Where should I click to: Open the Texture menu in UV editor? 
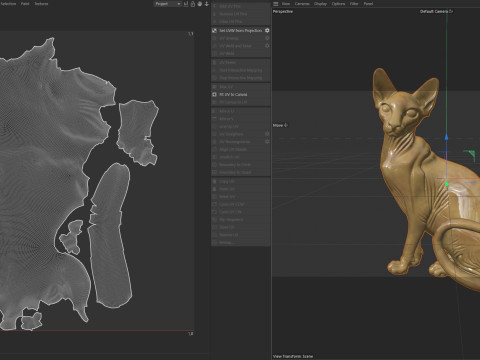click(x=41, y=4)
